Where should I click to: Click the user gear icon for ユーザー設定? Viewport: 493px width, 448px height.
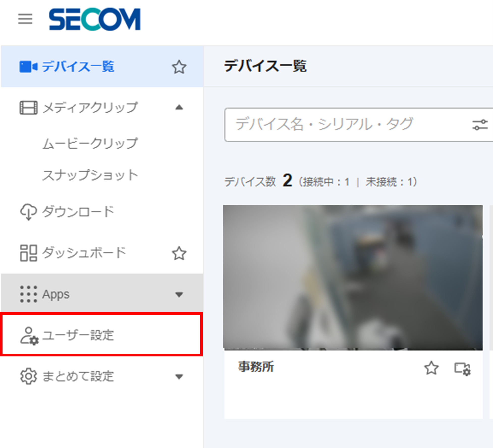pos(29,336)
